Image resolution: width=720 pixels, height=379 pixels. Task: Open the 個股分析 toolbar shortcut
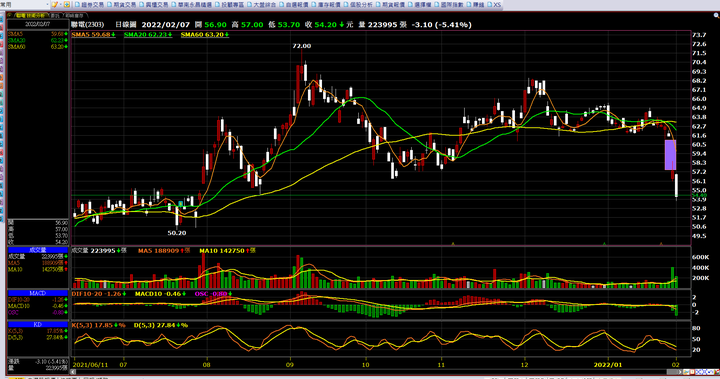pos(358,5)
